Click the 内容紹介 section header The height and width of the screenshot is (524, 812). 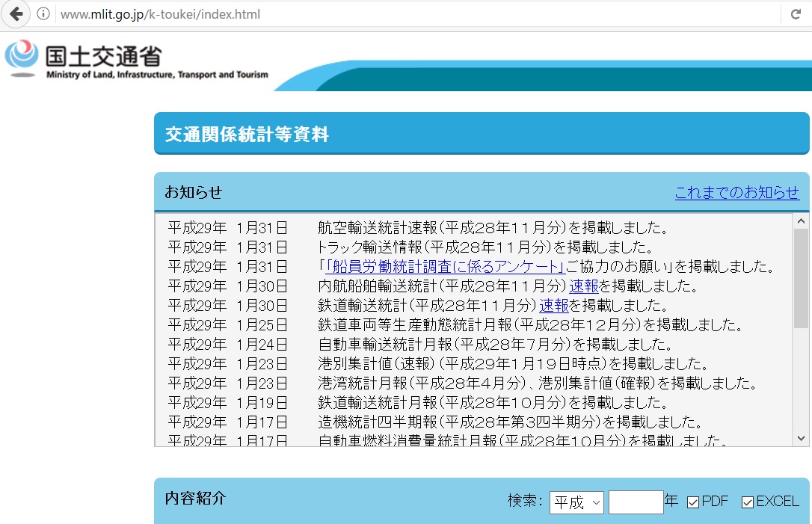coord(195,499)
